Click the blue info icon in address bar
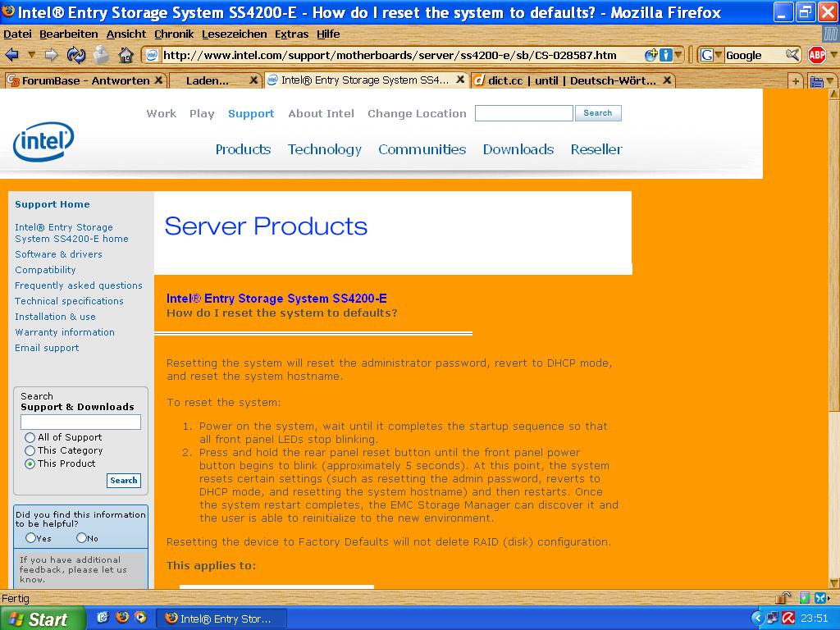 665,55
